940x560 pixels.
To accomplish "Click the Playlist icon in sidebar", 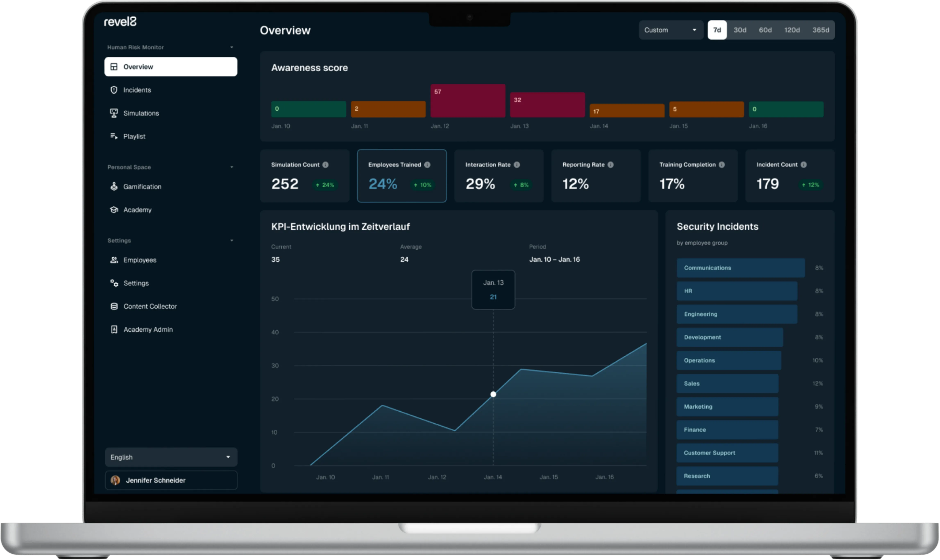I will point(114,136).
